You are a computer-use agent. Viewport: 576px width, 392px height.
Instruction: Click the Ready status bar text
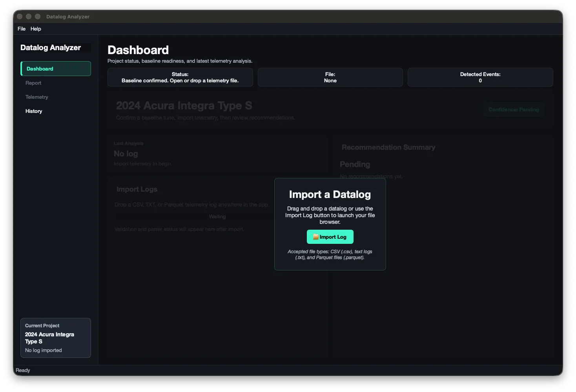point(23,370)
